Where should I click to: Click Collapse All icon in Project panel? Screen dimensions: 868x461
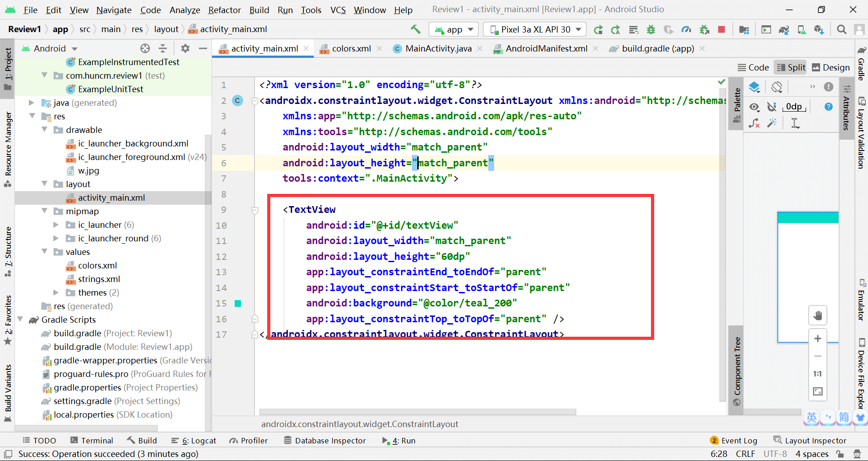click(x=163, y=48)
